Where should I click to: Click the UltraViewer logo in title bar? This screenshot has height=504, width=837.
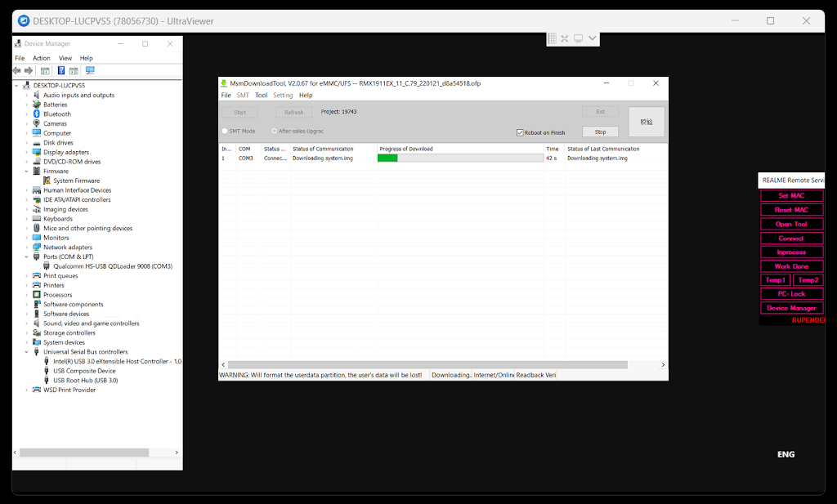coord(24,20)
